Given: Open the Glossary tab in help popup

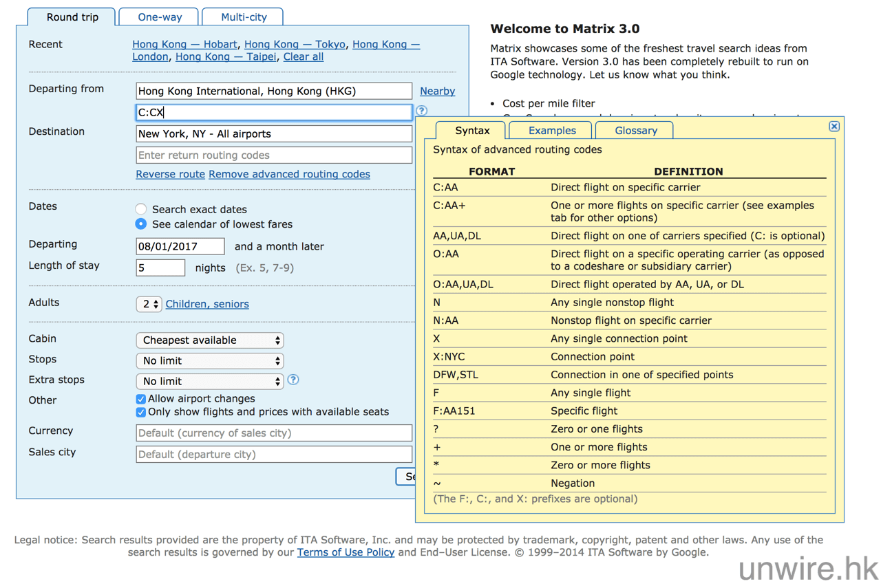Looking at the screenshot, I should [635, 131].
